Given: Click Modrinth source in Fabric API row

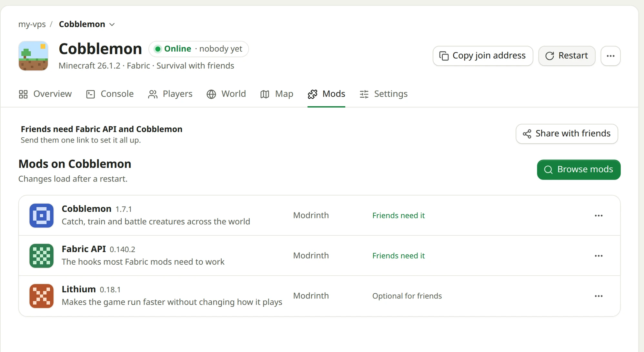Looking at the screenshot, I should [x=311, y=256].
